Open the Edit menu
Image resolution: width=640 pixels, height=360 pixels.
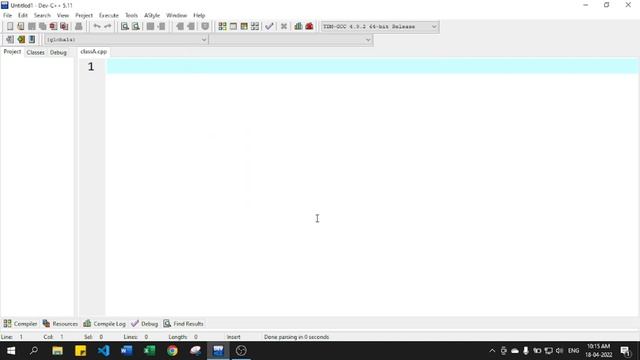(x=22, y=16)
